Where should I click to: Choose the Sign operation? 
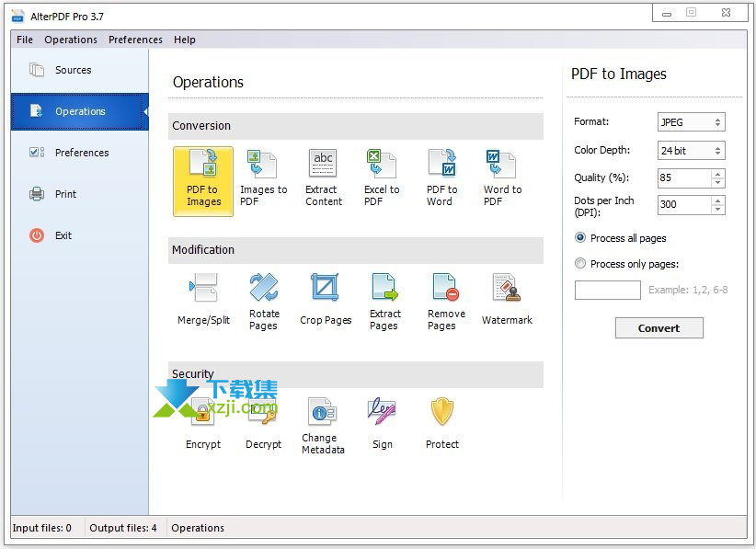tap(383, 424)
